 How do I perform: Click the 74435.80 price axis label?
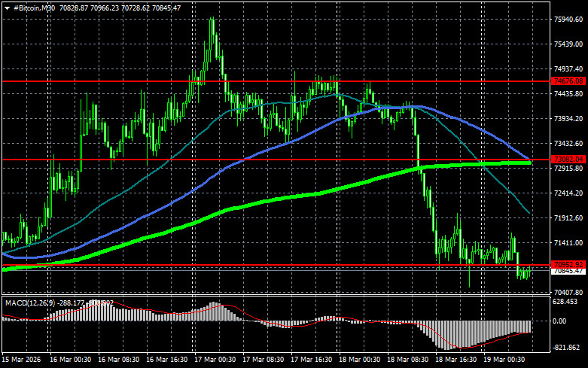(568, 93)
